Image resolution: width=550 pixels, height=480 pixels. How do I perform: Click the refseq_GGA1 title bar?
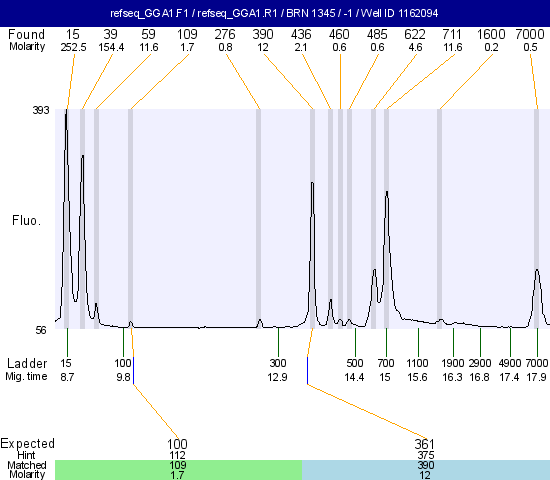275,13
